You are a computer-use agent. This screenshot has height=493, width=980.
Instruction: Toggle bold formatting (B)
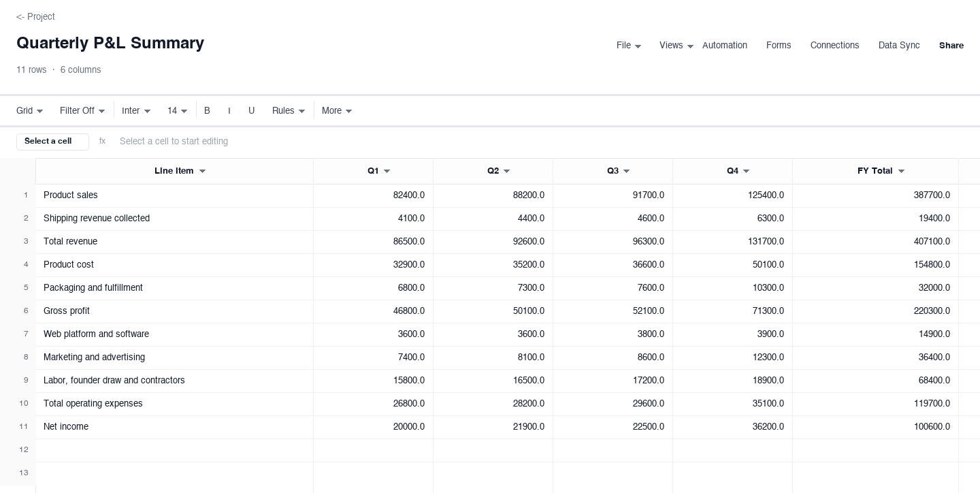[207, 111]
